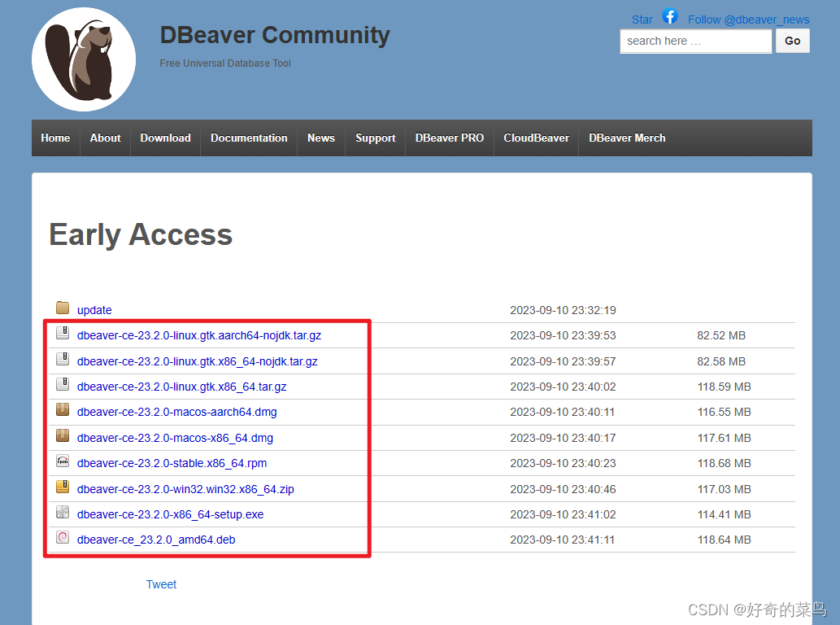This screenshot has width=840, height=625.
Task: Click date 2023-09-10 23:40:46
Action: [563, 489]
